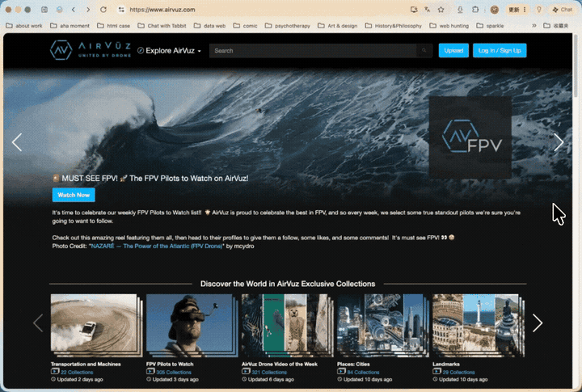Open the web hunting bookmark folder
Screen dimensions: 582x392
point(449,26)
